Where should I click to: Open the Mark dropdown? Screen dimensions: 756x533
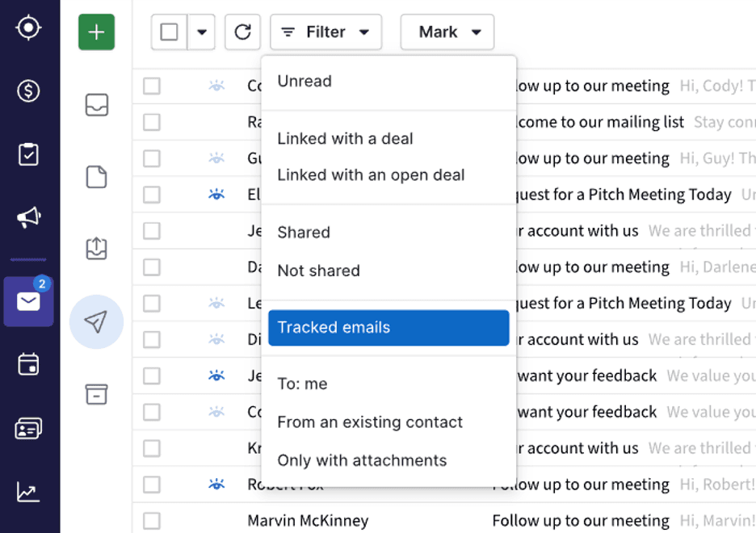(x=447, y=32)
